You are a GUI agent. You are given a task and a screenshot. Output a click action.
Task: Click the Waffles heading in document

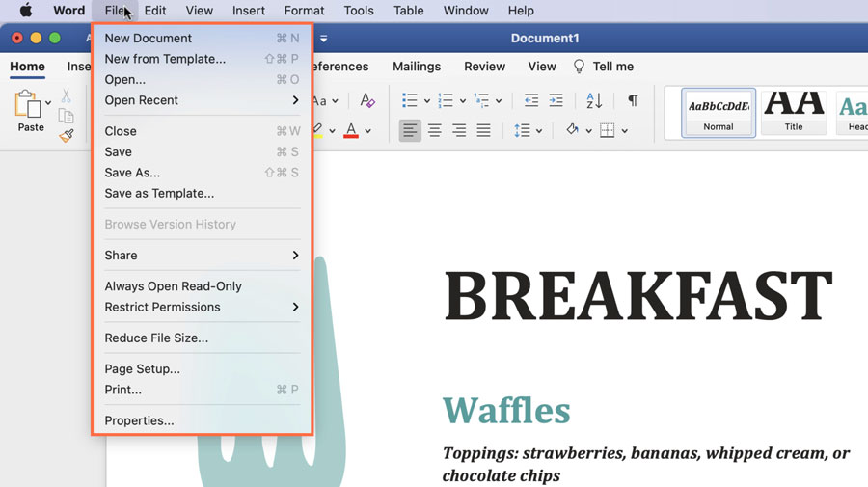click(x=506, y=410)
